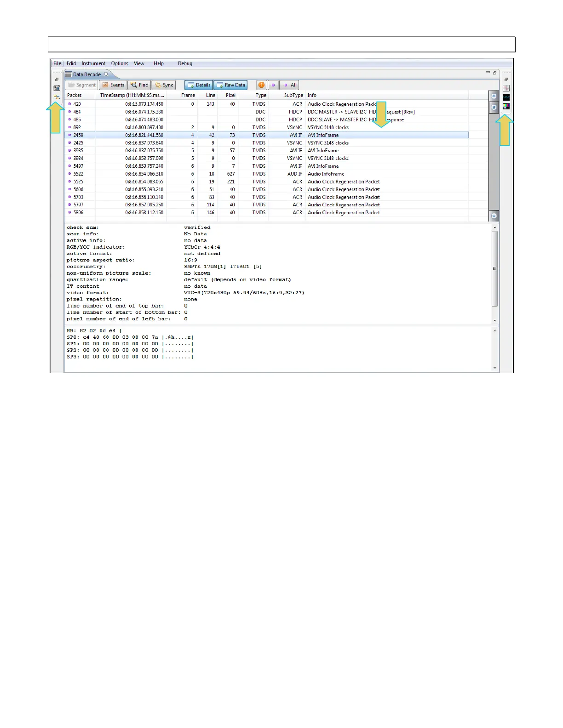Click the SP0 raw data line
This screenshot has width=563, height=728.
click(130, 337)
